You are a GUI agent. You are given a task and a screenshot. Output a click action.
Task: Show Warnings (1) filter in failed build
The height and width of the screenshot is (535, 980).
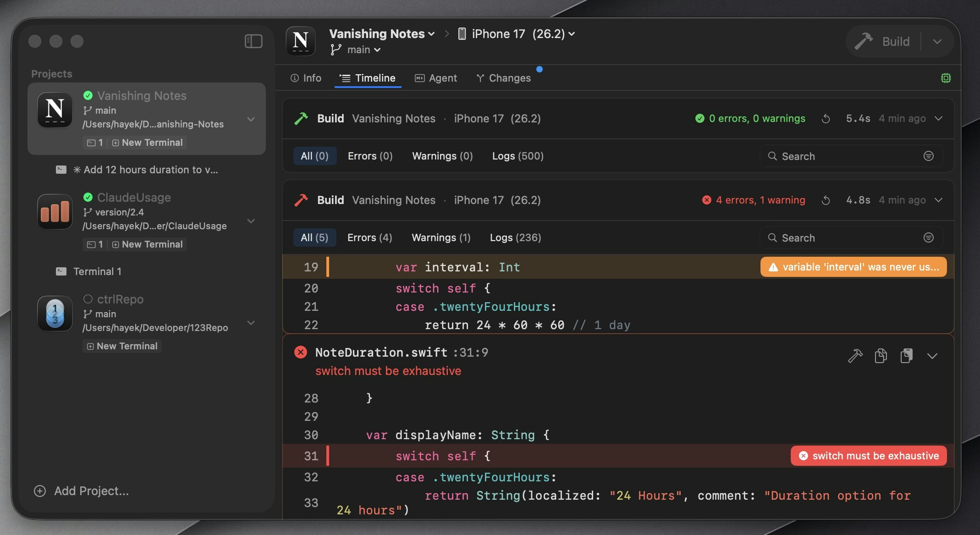coord(441,238)
